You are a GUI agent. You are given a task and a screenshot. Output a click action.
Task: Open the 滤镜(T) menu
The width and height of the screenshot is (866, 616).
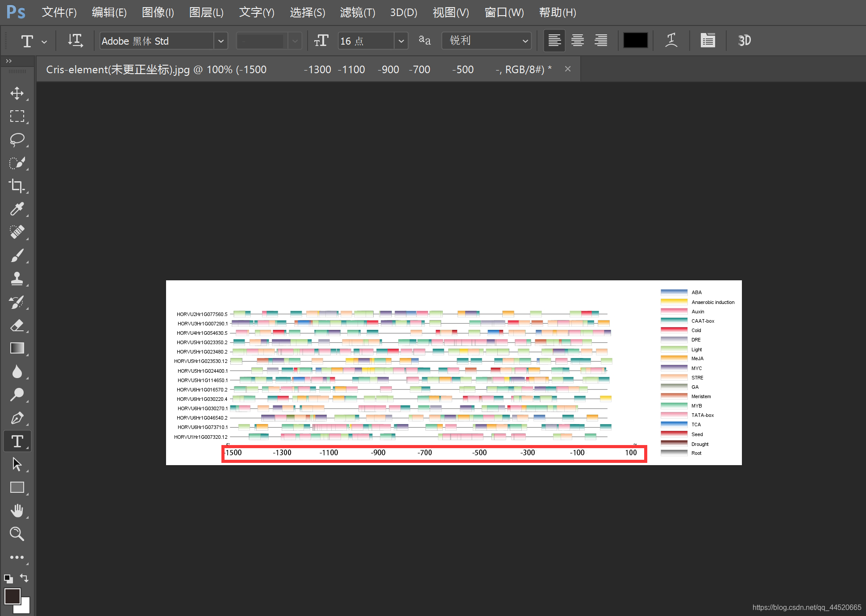coord(357,12)
